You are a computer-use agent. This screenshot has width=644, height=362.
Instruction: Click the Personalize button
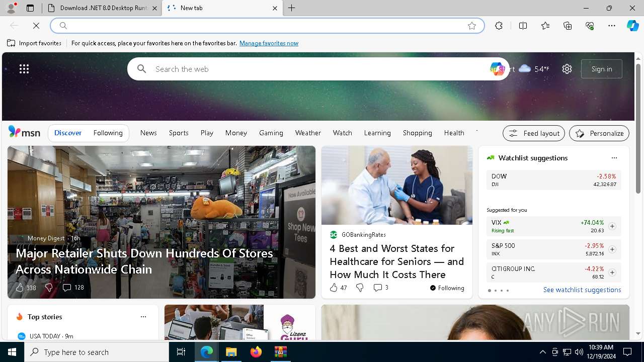tap(599, 133)
